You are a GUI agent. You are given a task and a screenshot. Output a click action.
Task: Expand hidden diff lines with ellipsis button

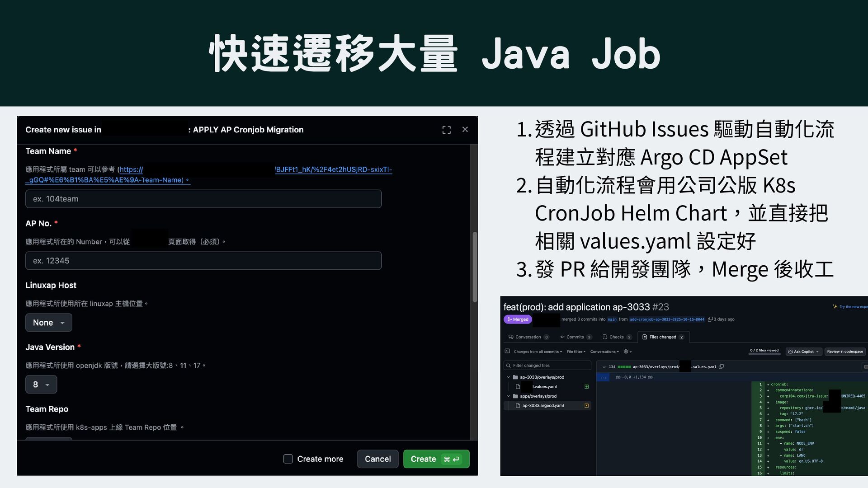pos(603,377)
